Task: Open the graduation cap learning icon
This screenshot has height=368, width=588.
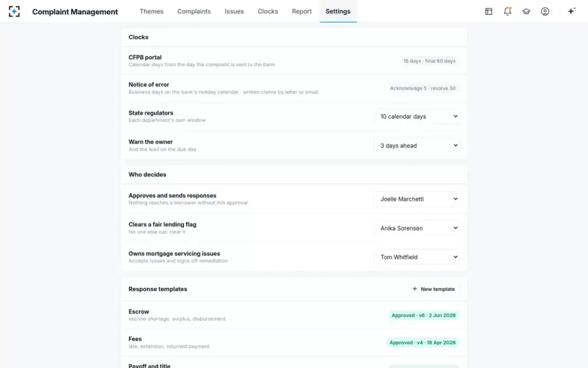Action: (x=526, y=11)
